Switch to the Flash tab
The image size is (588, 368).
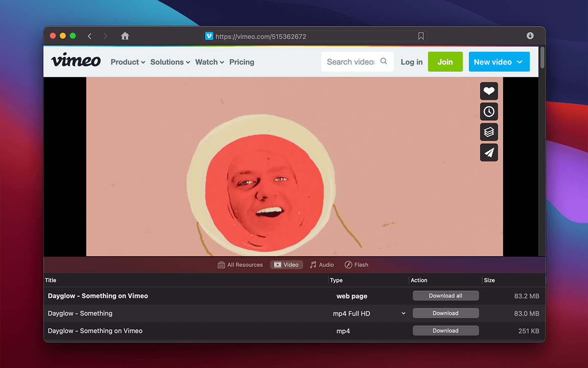tap(356, 265)
